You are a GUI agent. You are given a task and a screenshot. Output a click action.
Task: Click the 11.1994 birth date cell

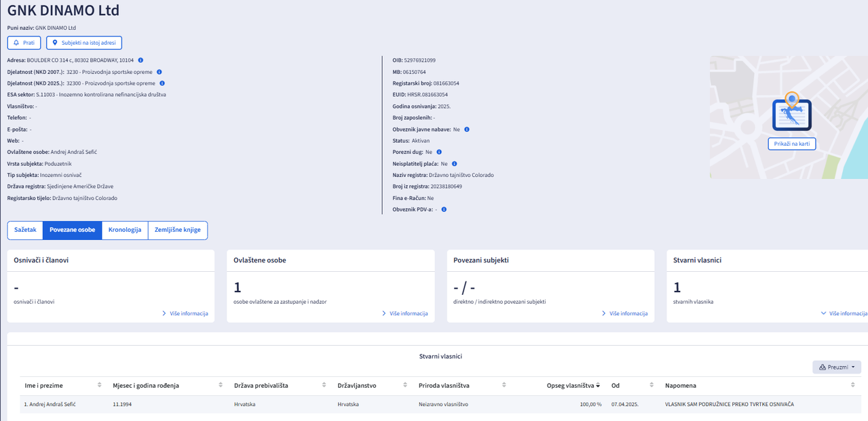point(123,405)
